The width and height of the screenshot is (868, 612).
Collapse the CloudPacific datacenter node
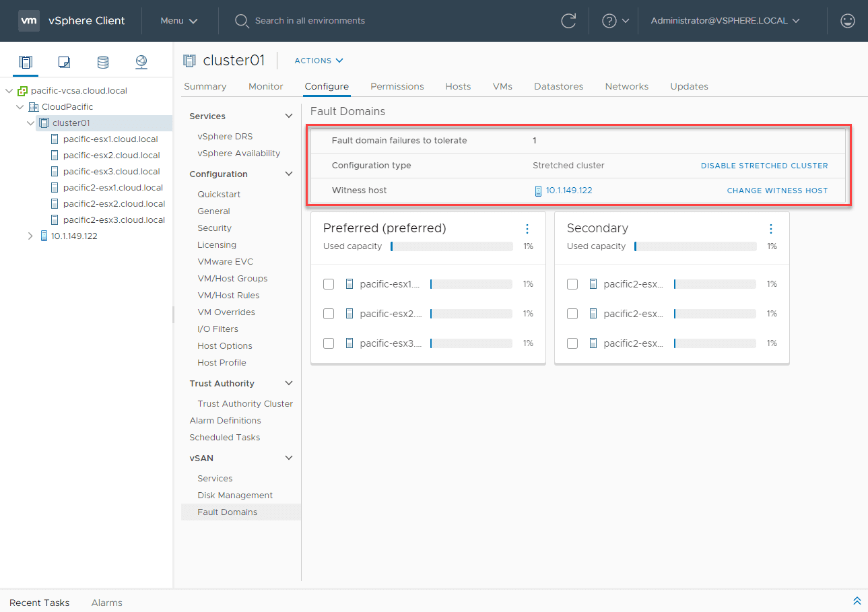coord(20,106)
